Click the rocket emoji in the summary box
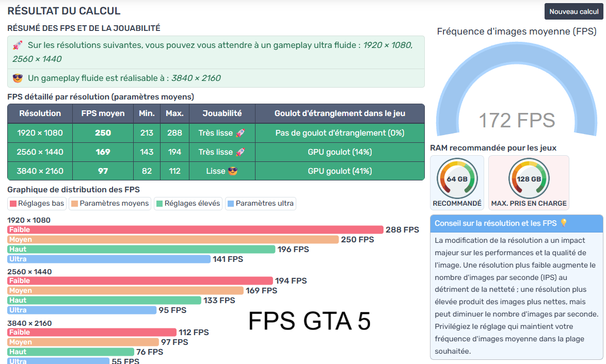Viewport: 606px width, 364px height. click(x=18, y=45)
